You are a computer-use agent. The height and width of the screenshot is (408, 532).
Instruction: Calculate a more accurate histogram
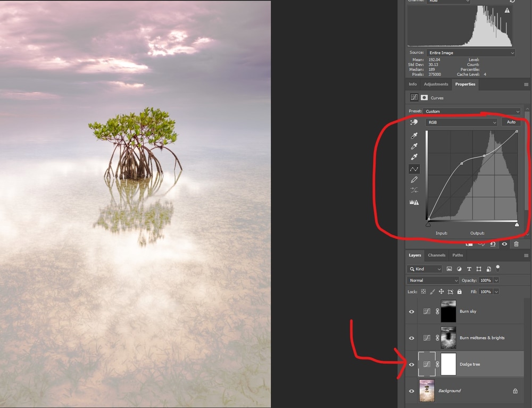414,202
